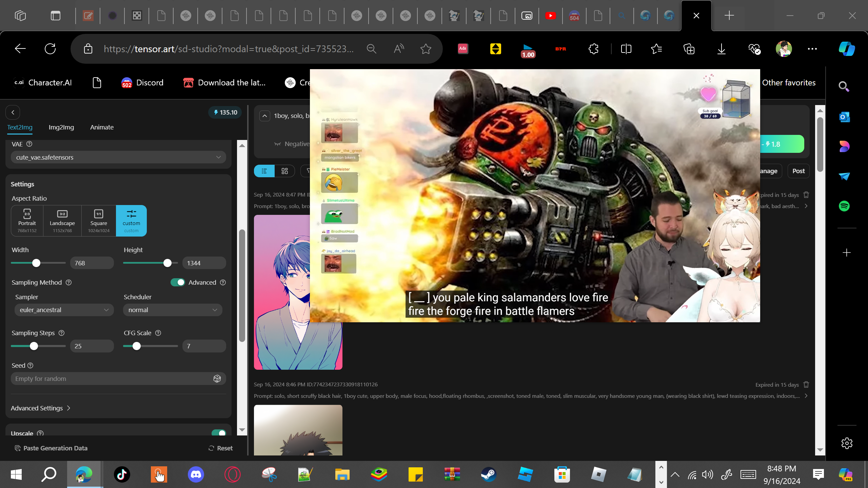The height and width of the screenshot is (488, 868).
Task: Click the Sampling Steps slider handle
Action: pyautogui.click(x=34, y=346)
